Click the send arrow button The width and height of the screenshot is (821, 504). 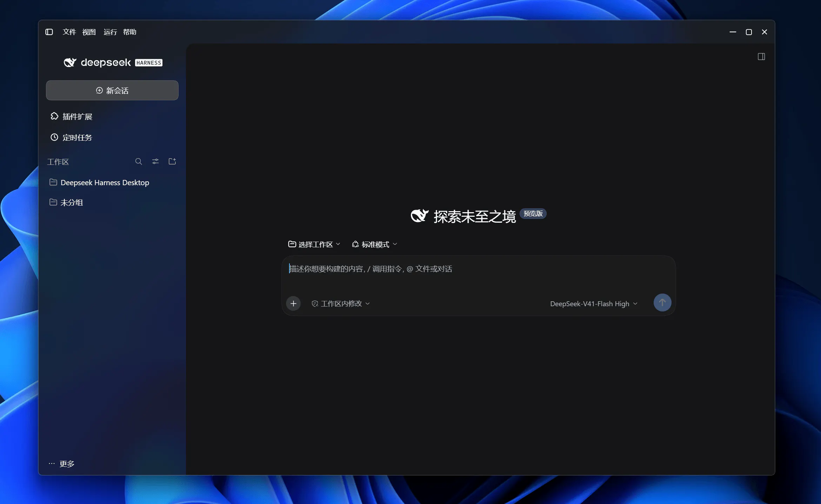(662, 302)
